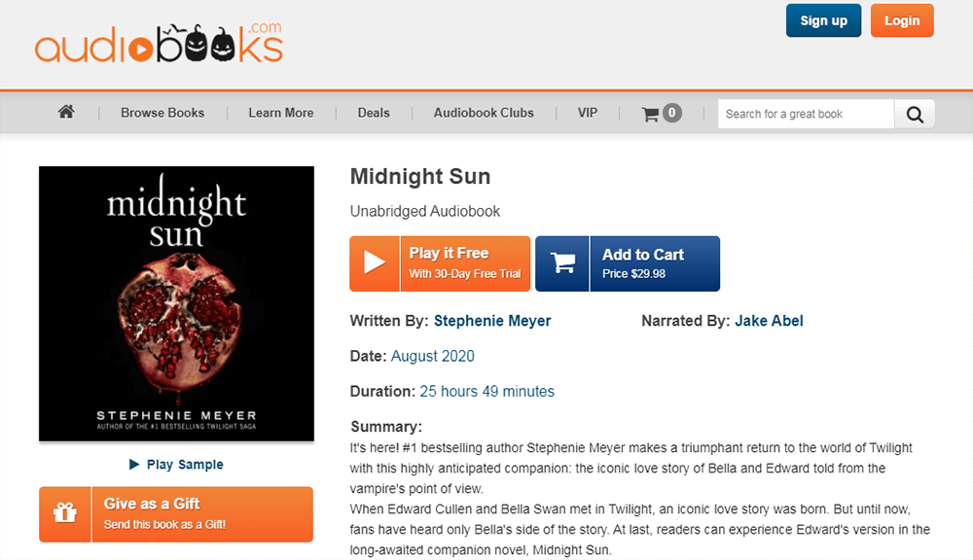Open author Stephenie Meyer's link
The height and width of the screenshot is (560, 973).
pos(492,321)
